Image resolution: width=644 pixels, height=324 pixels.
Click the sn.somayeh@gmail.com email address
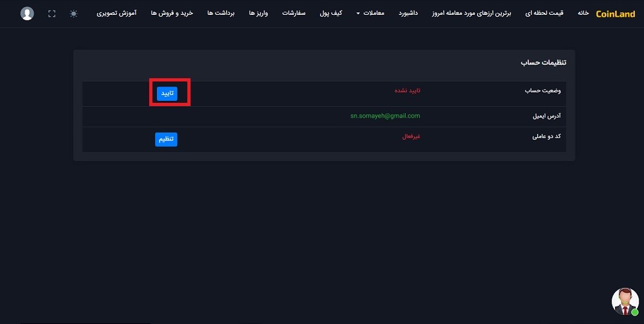click(x=385, y=116)
